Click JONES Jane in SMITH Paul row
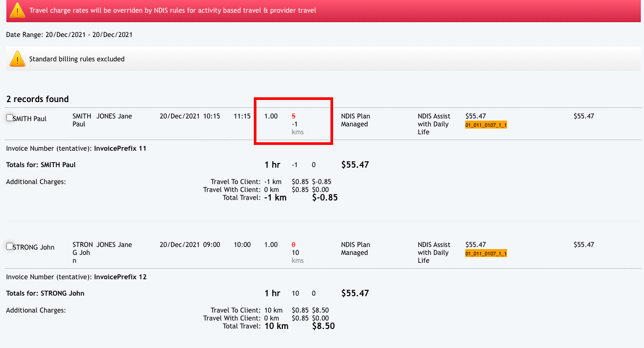644x348 pixels. [114, 116]
